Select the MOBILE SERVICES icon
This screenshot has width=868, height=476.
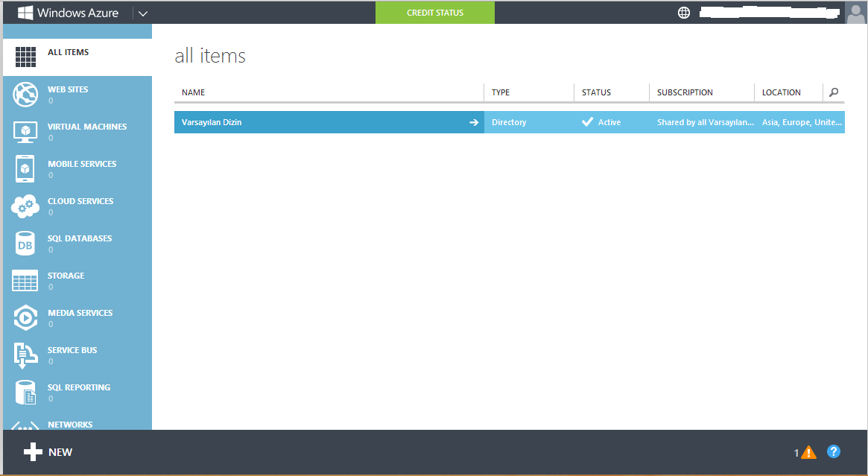[x=26, y=169]
